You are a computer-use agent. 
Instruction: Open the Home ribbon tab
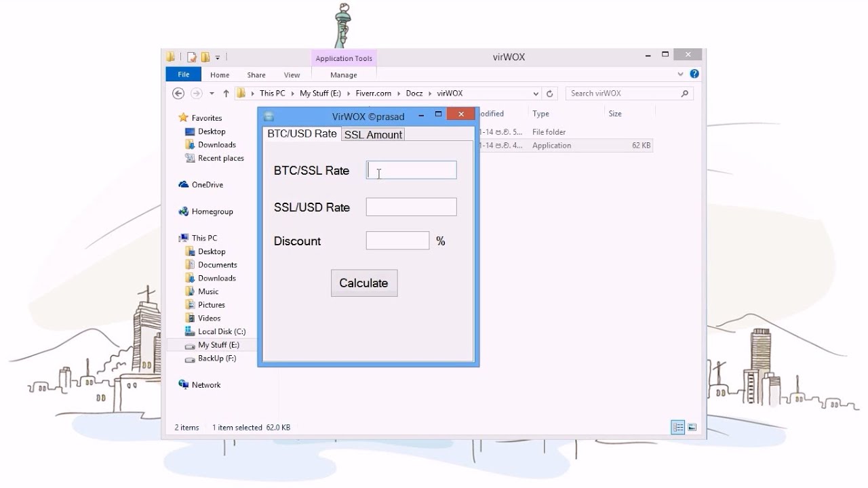[220, 75]
